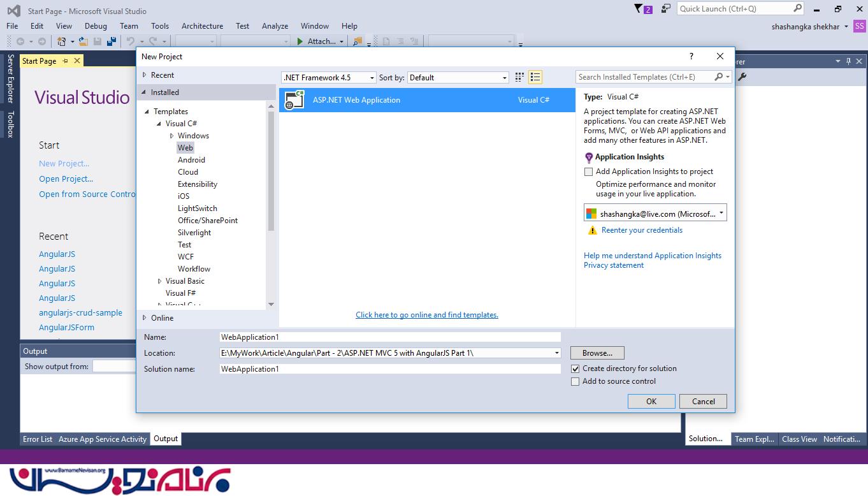868x496 pixels.
Task: Click the dialog help question mark
Action: [691, 57]
